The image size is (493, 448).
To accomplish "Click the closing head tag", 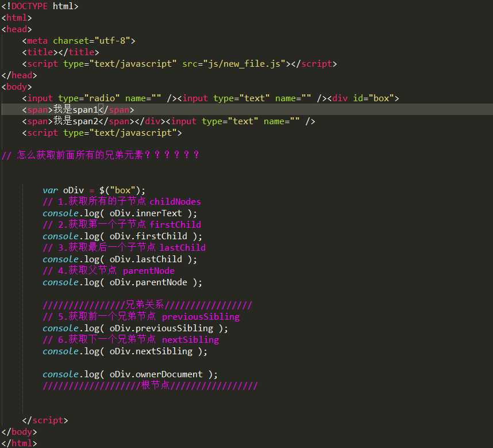I will pos(19,75).
